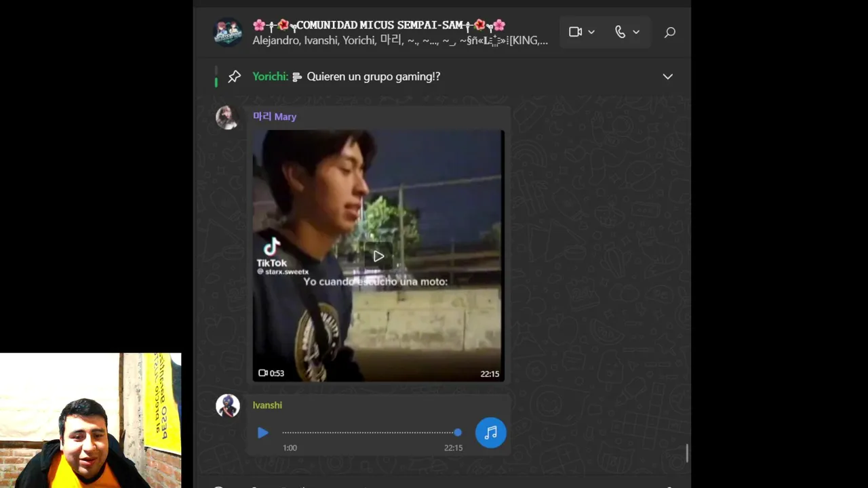The image size is (868, 488).
Task: Click sender name 'Ivanshi'
Action: [x=267, y=405]
